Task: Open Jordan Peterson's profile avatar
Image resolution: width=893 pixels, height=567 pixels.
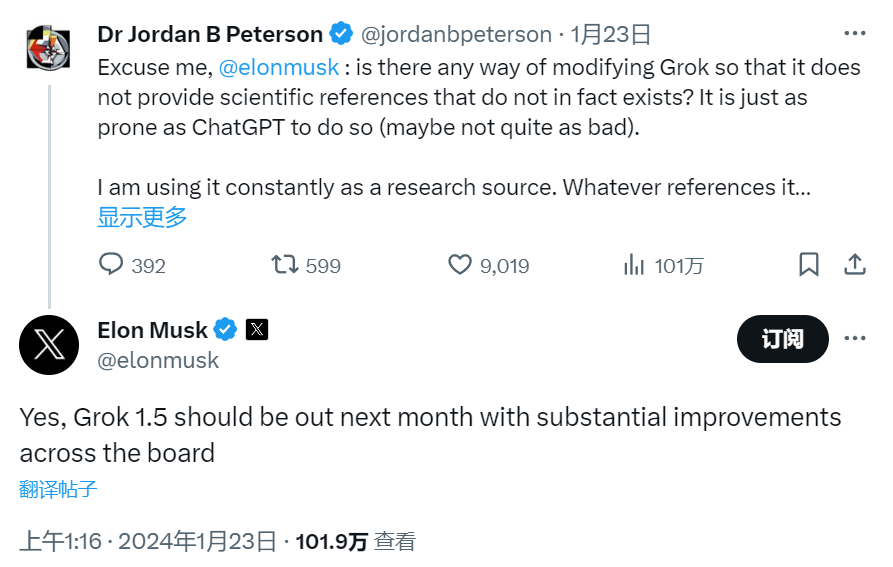Action: 48,47
